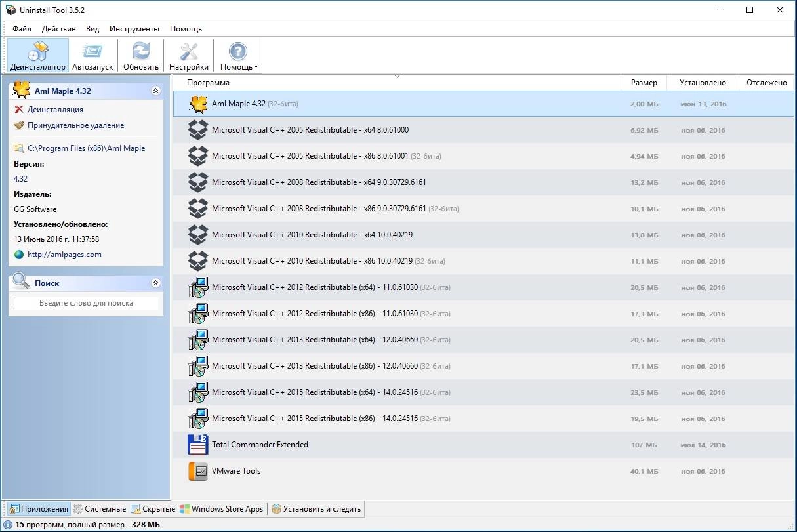
Task: Click status text 15 программ, полный размер
Action: coord(87,525)
